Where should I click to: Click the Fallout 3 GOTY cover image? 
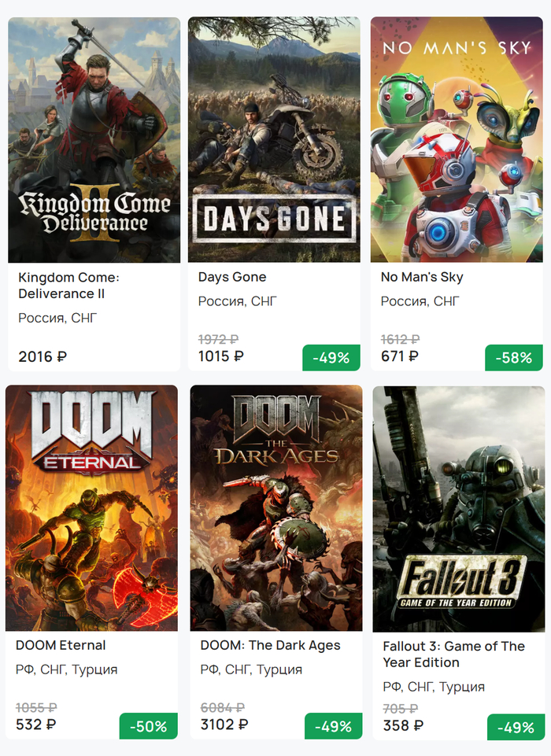pos(459,508)
